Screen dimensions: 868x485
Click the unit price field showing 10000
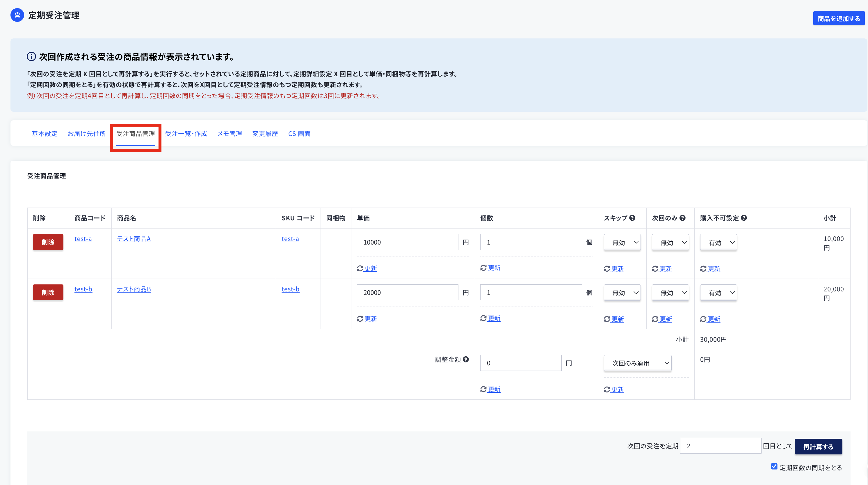point(407,242)
